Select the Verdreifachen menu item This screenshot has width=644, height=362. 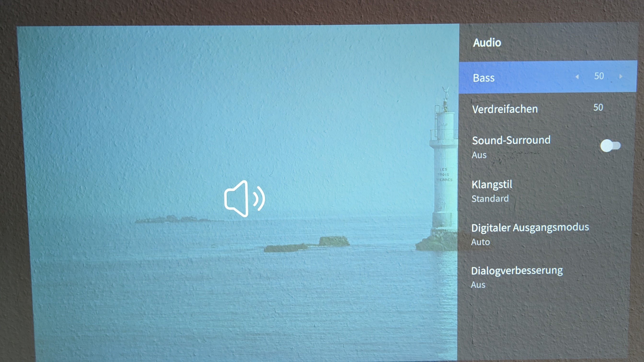pyautogui.click(x=505, y=109)
